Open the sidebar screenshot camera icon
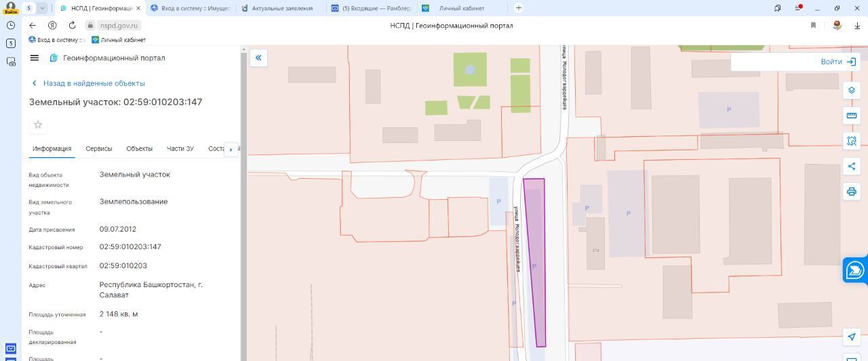Viewport: 868px width, 361px height. point(11,62)
